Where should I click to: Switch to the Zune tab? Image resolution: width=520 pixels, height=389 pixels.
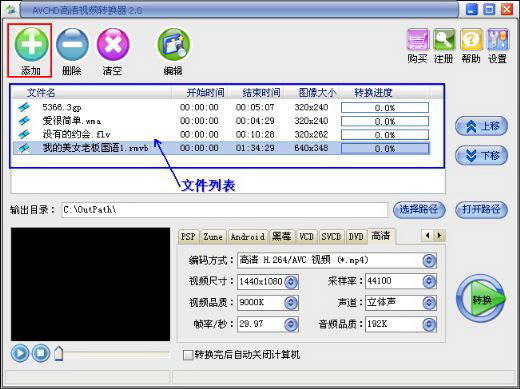click(x=213, y=237)
